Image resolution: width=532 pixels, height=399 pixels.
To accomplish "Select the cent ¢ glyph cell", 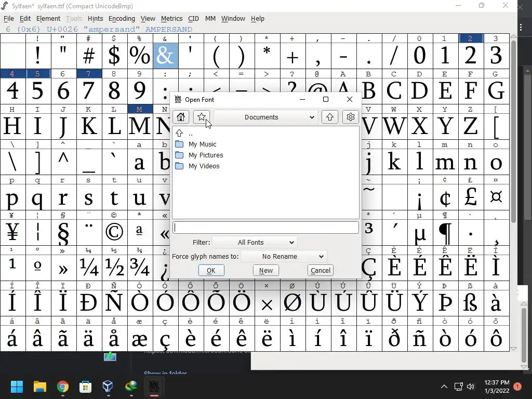I will coord(445,197).
